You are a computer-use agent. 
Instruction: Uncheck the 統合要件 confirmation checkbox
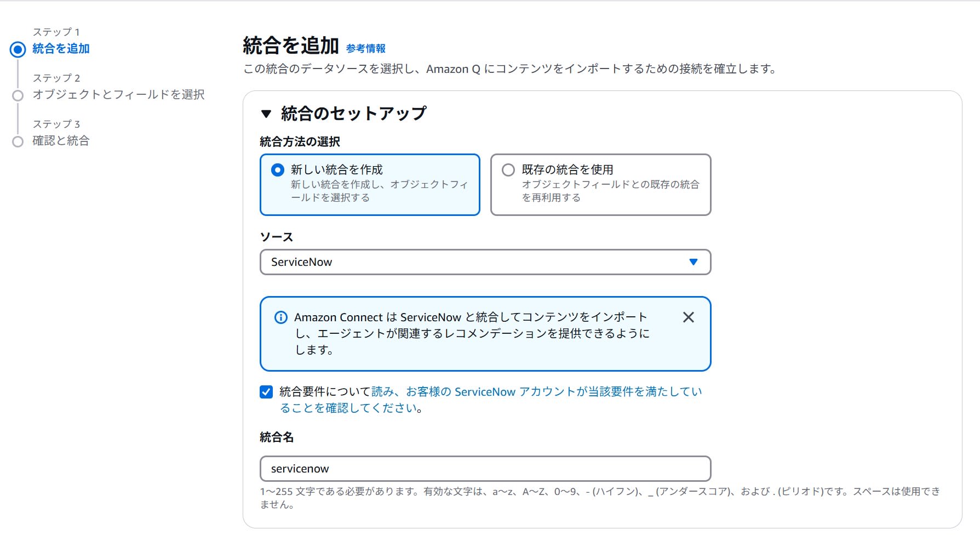coord(266,392)
